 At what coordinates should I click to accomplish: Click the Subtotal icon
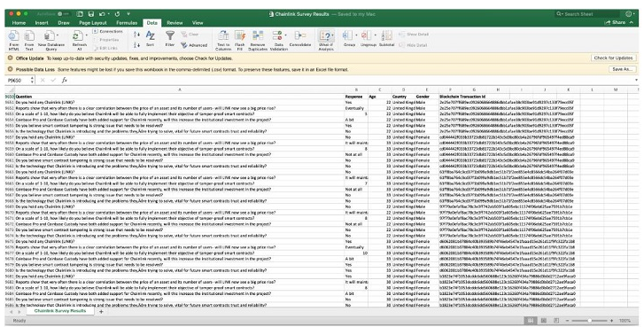(x=386, y=35)
